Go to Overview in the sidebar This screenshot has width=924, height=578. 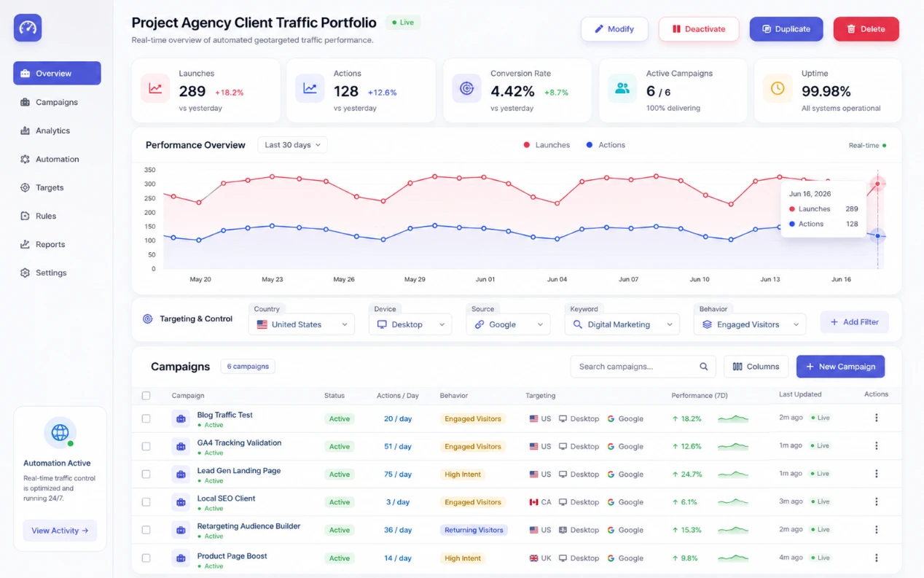(x=57, y=73)
